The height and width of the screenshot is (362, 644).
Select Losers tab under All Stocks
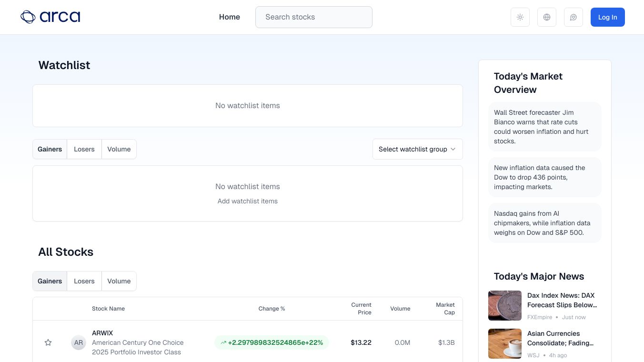(x=84, y=281)
